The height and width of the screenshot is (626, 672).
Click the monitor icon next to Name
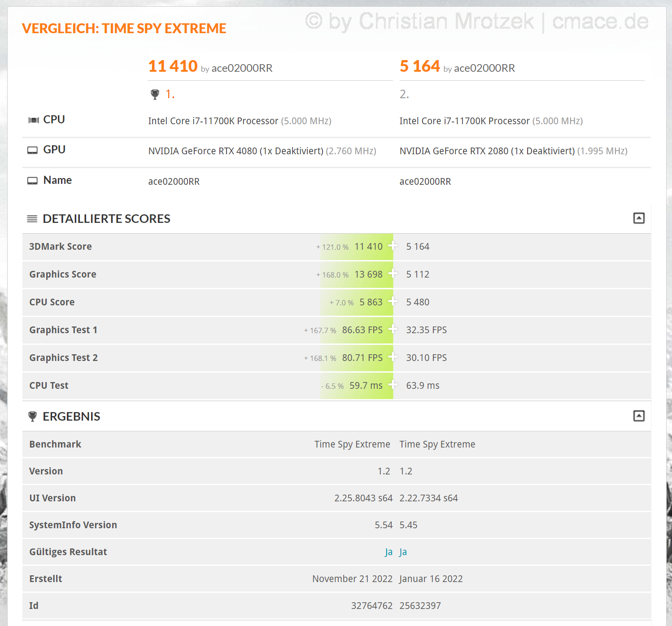pos(32,181)
